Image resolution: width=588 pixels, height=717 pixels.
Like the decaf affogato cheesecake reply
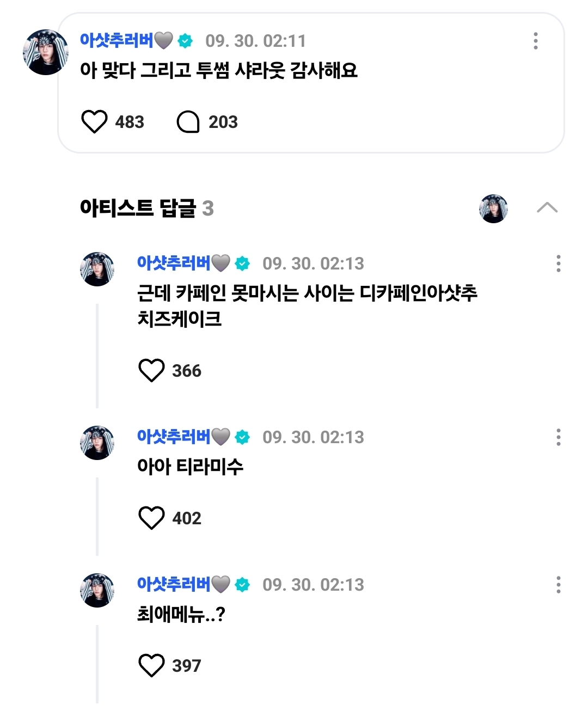pyautogui.click(x=151, y=371)
